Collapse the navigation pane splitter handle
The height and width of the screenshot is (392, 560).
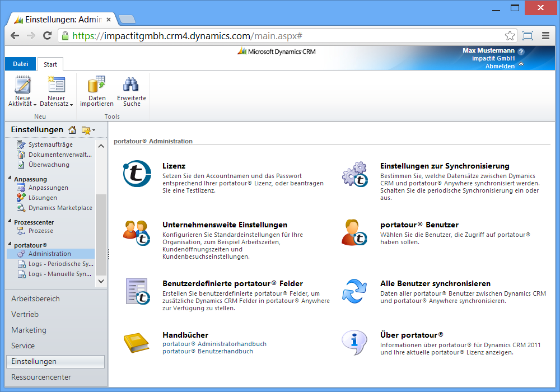click(108, 254)
